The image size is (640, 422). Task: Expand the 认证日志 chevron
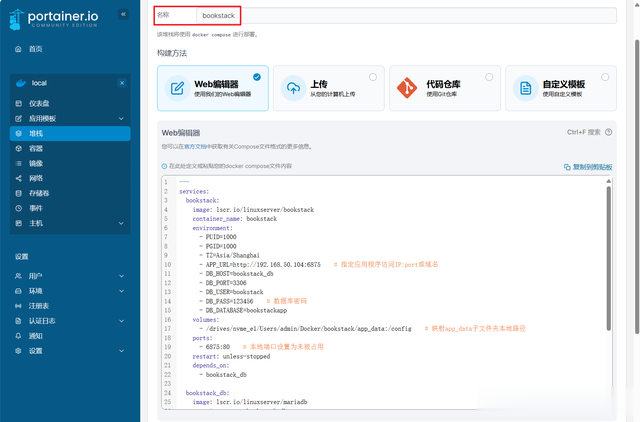121,321
